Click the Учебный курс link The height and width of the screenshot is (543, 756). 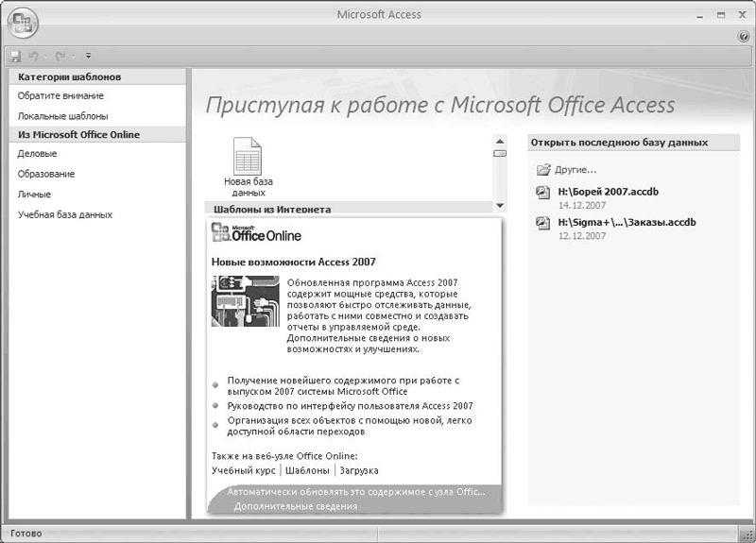click(243, 469)
